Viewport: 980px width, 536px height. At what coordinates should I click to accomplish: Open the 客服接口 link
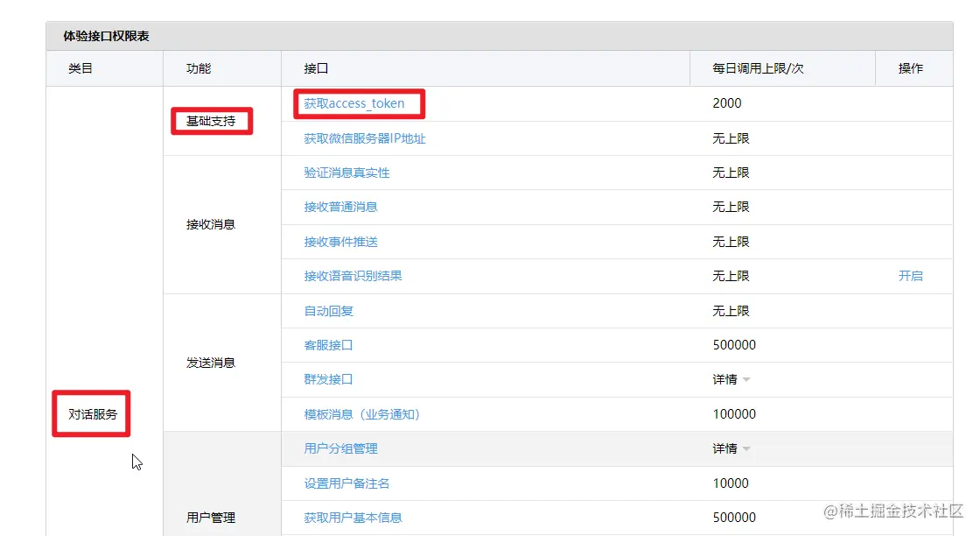[328, 345]
